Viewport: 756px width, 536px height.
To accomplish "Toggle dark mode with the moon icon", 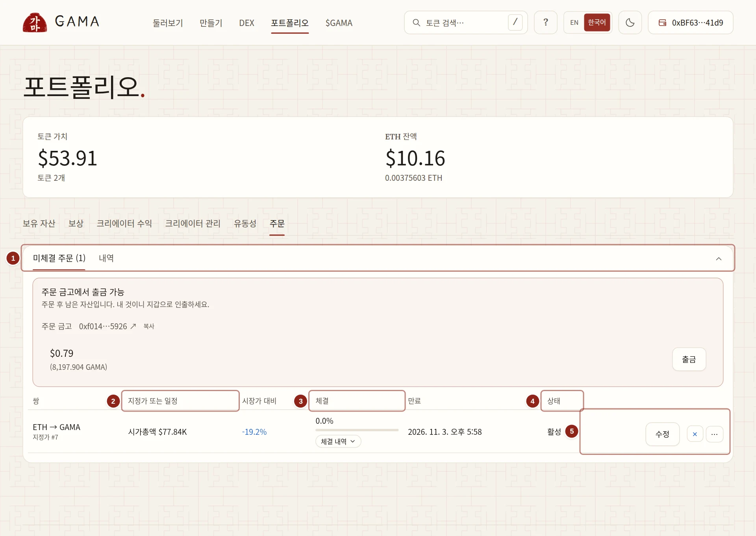I will tap(630, 22).
